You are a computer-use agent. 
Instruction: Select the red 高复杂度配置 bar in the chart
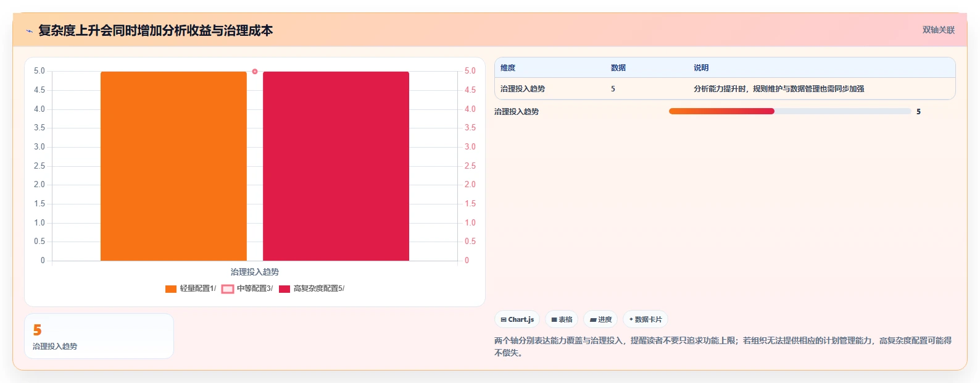pos(336,166)
